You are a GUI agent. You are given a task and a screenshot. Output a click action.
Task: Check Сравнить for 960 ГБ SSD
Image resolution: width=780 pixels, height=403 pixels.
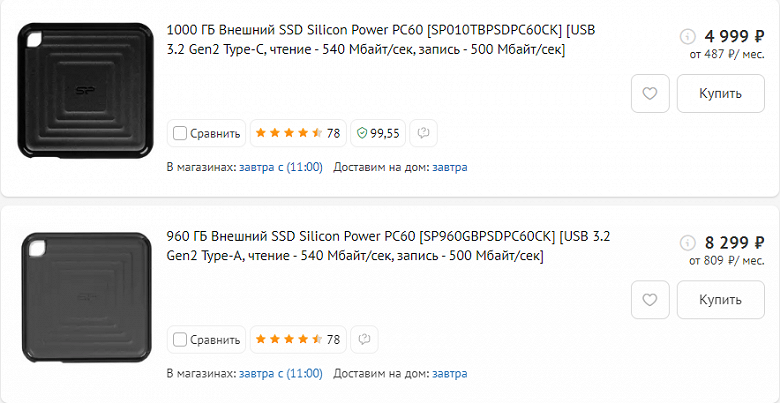180,340
